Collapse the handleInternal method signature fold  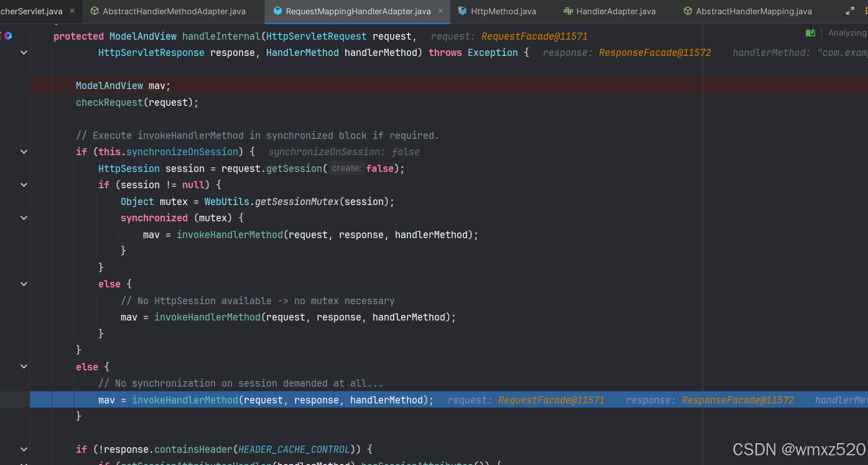(24, 52)
